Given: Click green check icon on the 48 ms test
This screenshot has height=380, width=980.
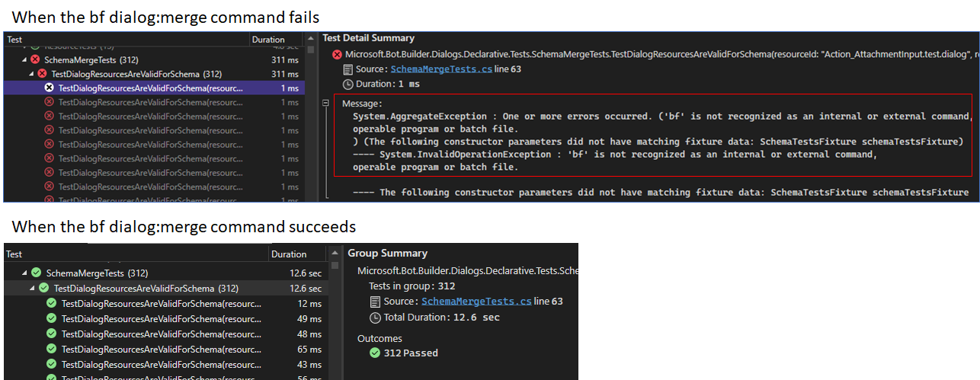Looking at the screenshot, I should click(x=52, y=334).
